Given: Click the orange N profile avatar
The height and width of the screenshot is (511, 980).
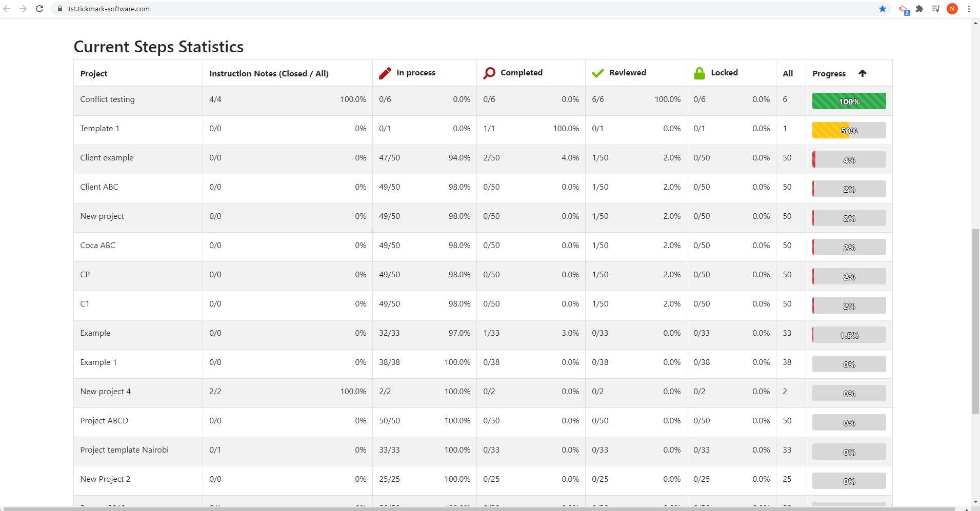Looking at the screenshot, I should 952,9.
